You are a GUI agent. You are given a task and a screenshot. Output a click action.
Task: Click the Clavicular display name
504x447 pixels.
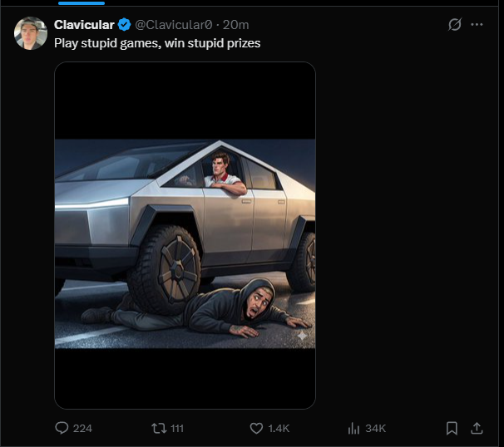(84, 25)
